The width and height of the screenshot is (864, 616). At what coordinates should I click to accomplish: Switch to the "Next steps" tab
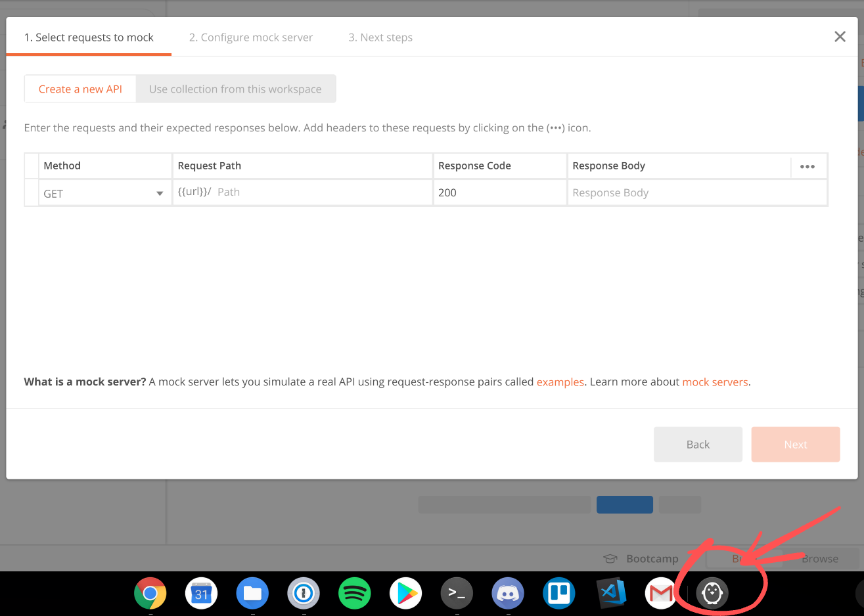pyautogui.click(x=380, y=37)
